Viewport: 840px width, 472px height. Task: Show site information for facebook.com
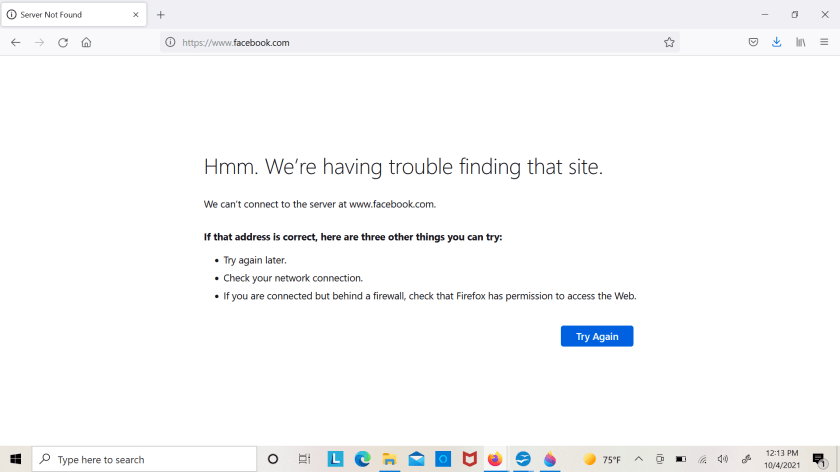(170, 43)
